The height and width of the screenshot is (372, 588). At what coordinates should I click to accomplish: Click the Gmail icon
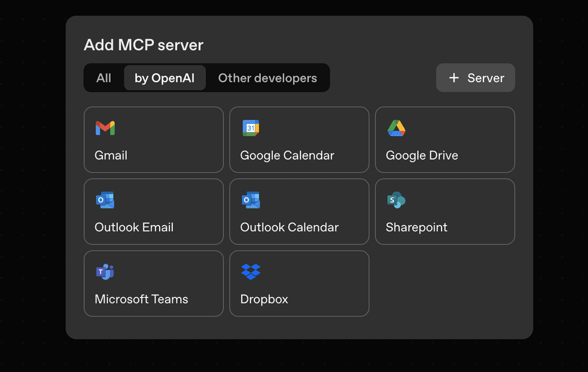tap(106, 127)
